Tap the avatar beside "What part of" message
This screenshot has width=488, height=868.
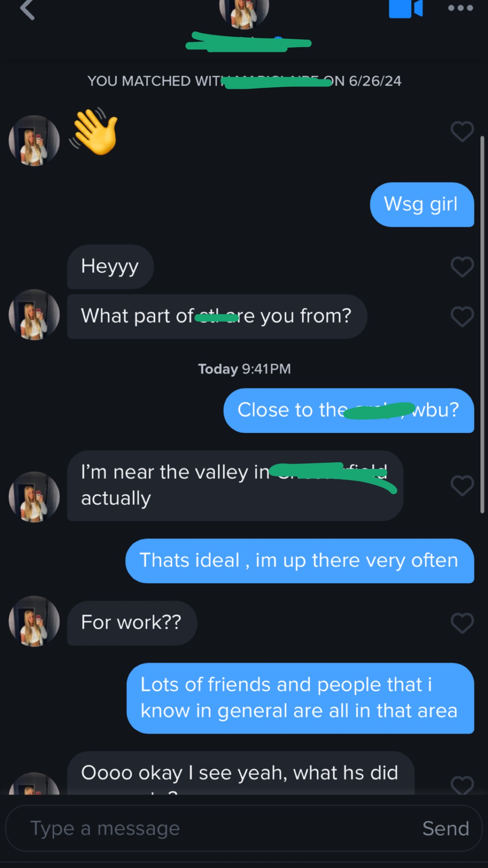point(34,314)
